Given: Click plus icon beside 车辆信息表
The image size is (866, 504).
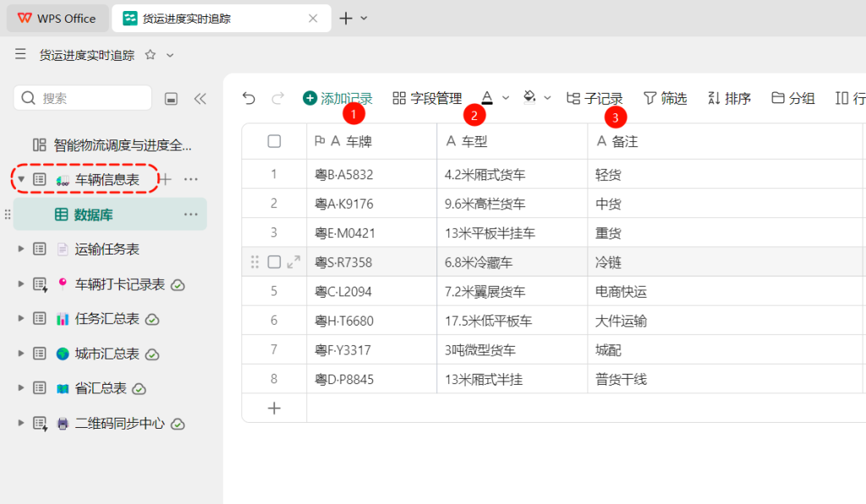Looking at the screenshot, I should (x=165, y=179).
